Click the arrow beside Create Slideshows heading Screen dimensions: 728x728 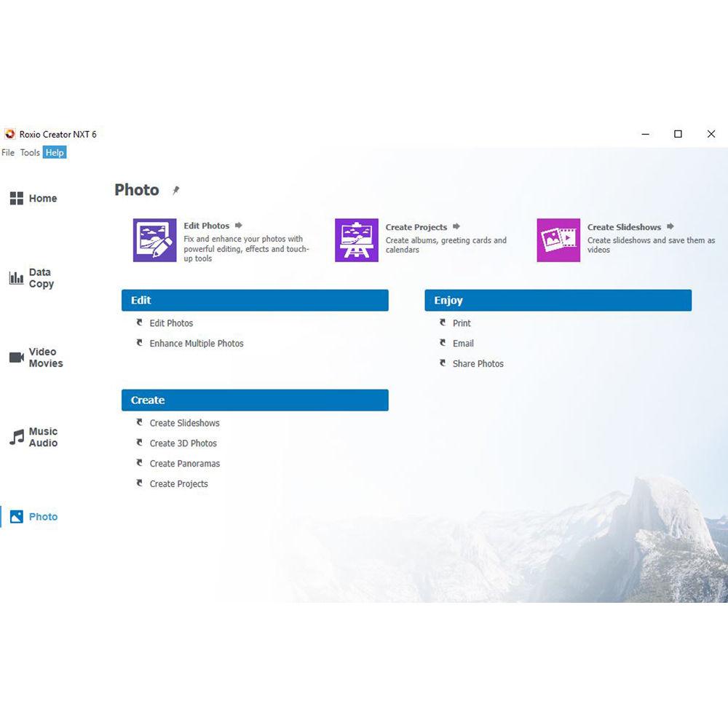point(670,226)
